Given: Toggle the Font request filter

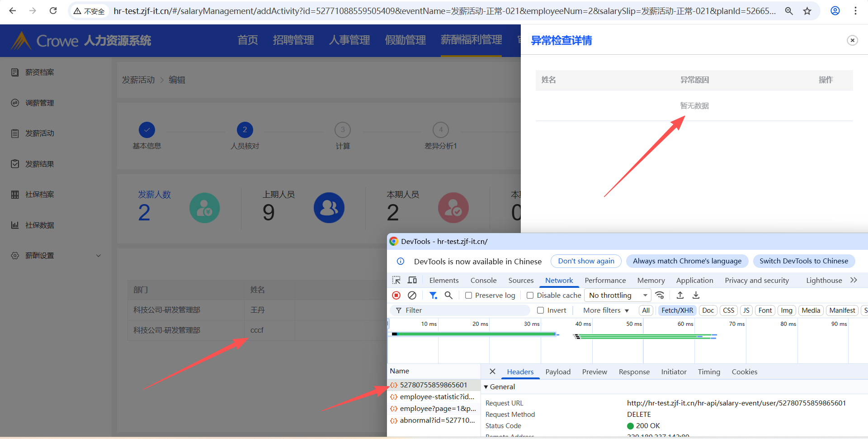Looking at the screenshot, I should pyautogui.click(x=765, y=310).
